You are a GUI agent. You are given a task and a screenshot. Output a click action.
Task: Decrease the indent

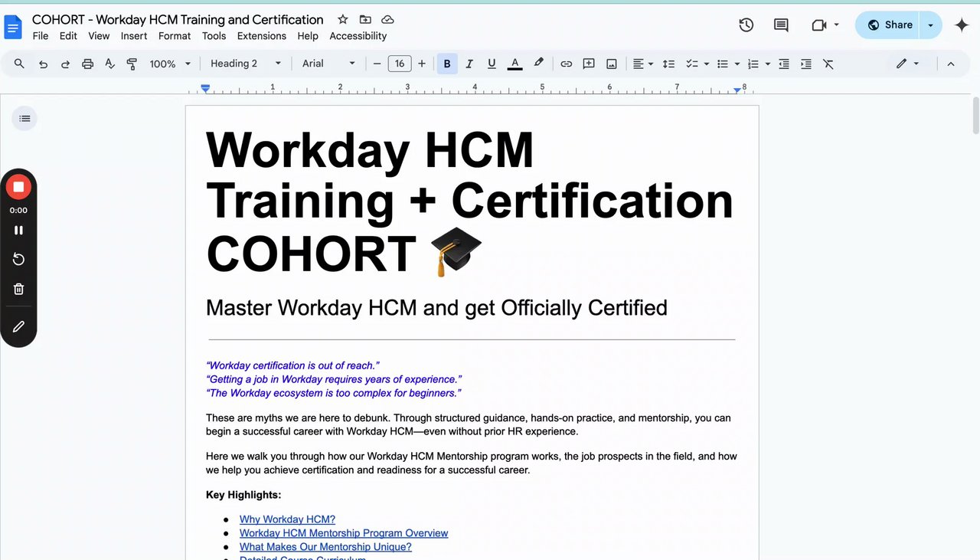[783, 64]
